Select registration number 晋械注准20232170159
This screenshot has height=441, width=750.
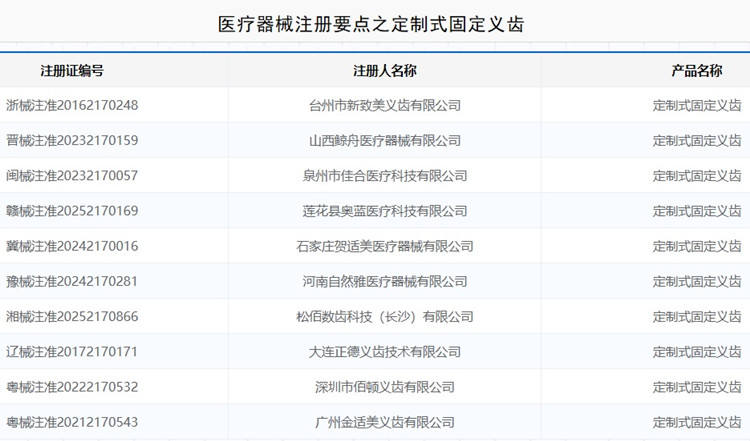pos(72,141)
